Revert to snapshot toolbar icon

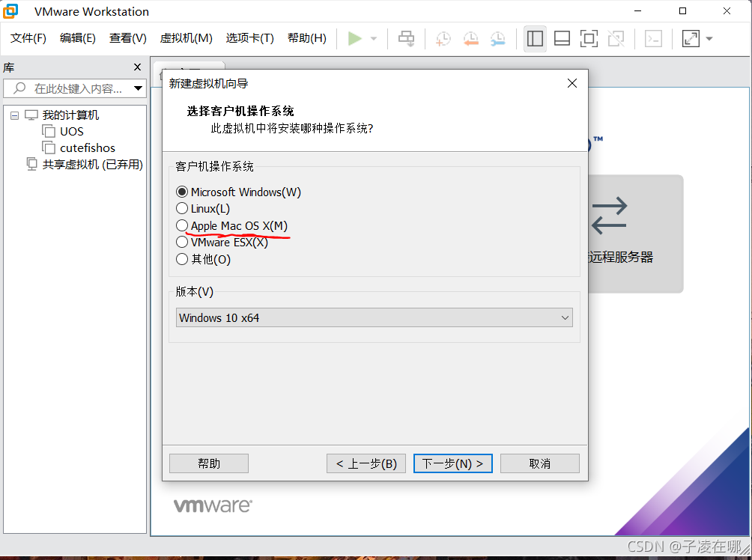point(471,39)
